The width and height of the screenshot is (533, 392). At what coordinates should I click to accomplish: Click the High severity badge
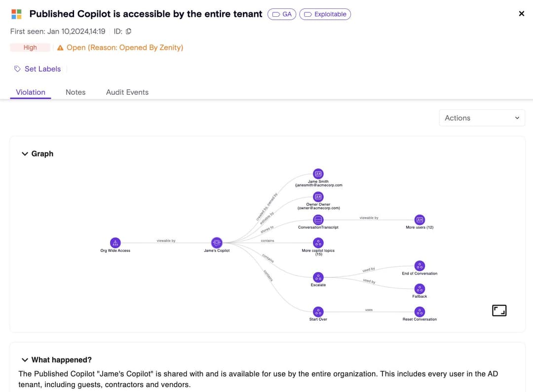pos(30,47)
